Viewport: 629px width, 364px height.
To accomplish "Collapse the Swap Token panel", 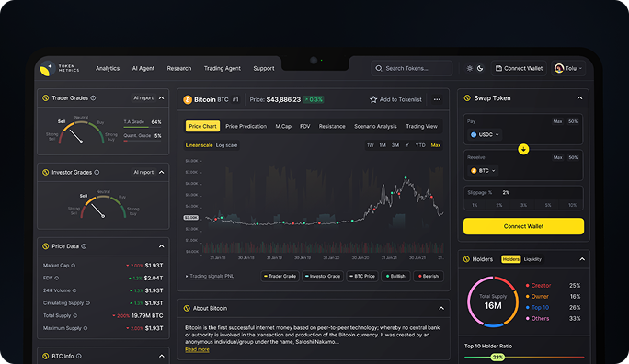I will click(x=579, y=98).
